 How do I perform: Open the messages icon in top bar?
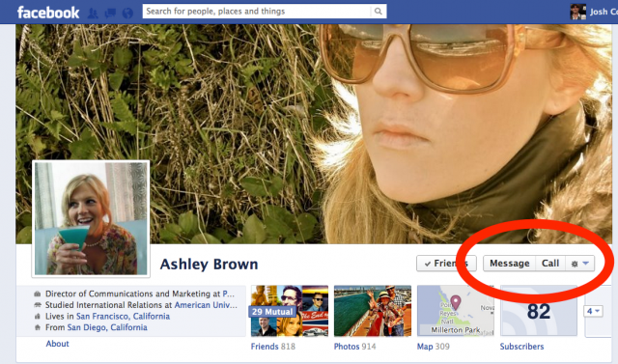(x=110, y=13)
